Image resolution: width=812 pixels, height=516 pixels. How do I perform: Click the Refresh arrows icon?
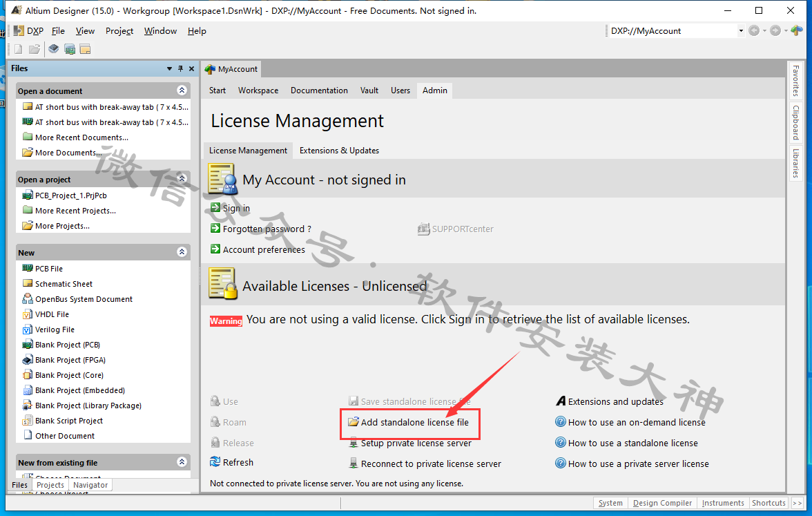point(215,461)
